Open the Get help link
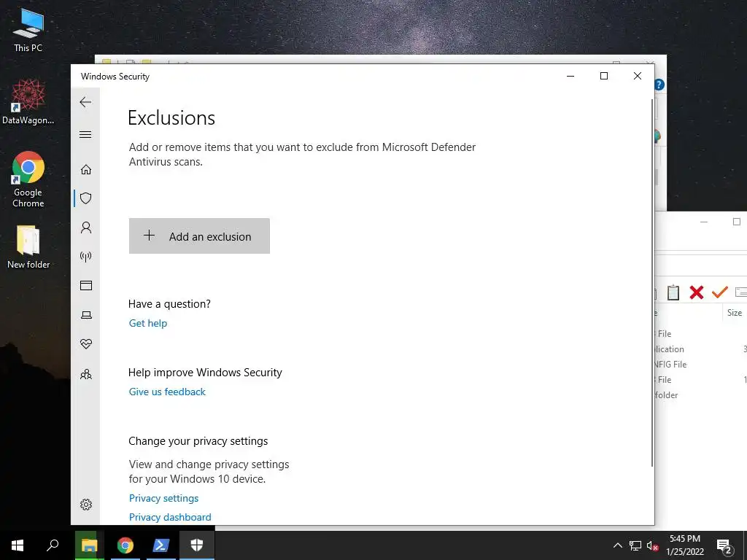The width and height of the screenshot is (747, 560). point(147,323)
